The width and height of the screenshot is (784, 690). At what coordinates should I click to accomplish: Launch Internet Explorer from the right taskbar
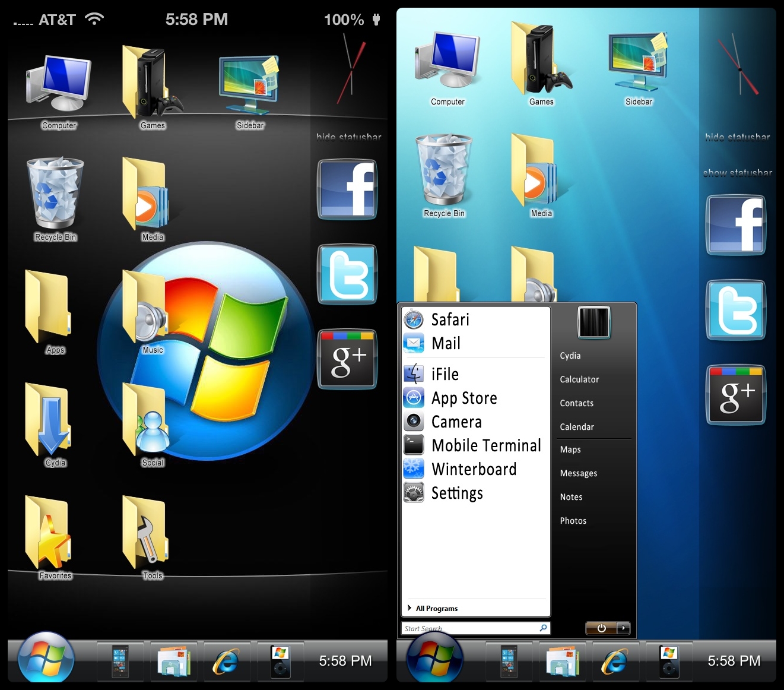click(614, 661)
